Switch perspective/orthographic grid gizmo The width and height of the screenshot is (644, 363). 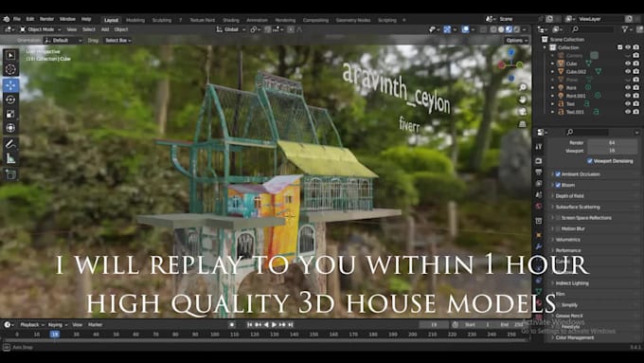click(523, 124)
